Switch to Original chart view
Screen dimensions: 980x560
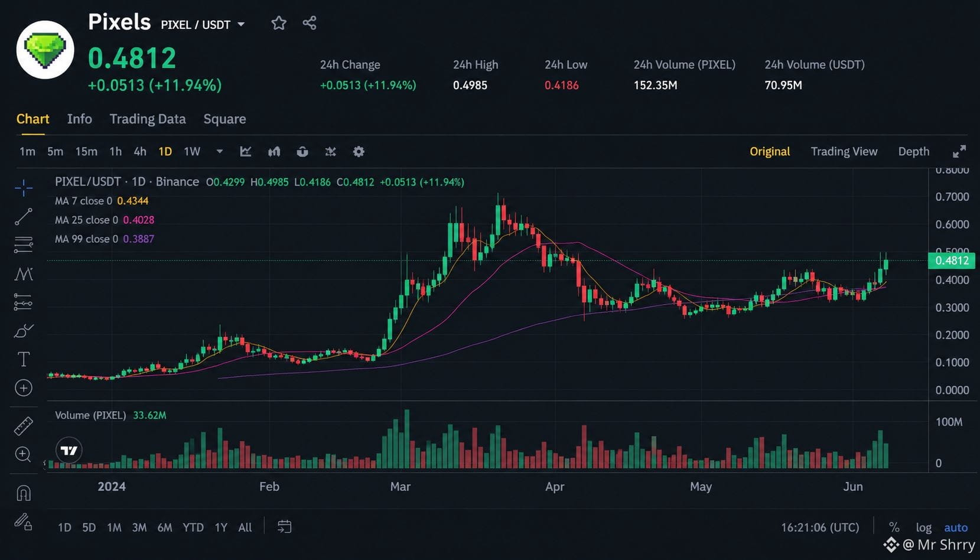click(770, 152)
